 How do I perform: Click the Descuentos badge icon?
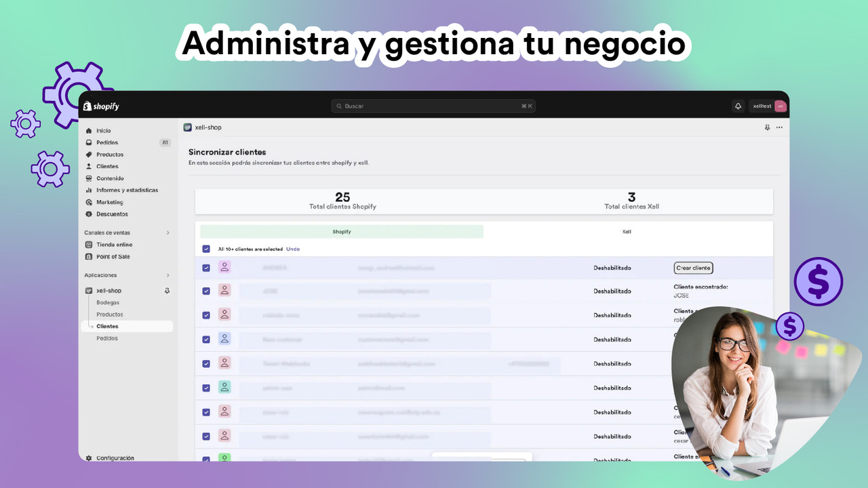coord(89,214)
